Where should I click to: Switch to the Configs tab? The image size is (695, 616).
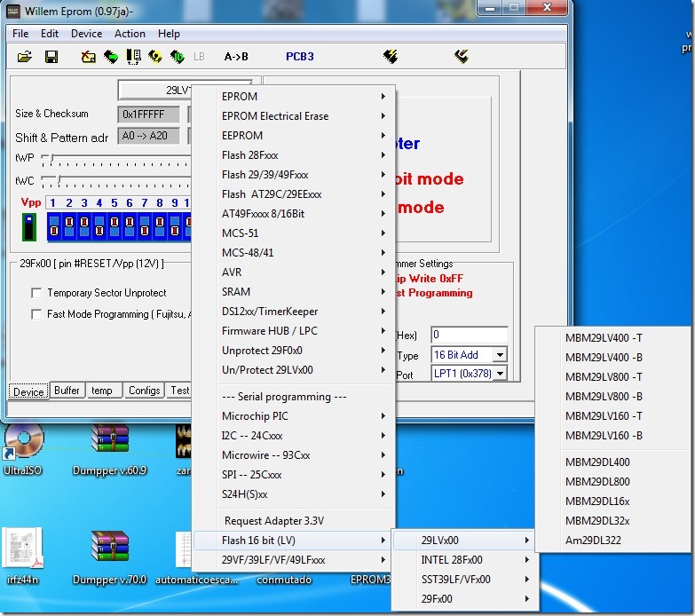click(144, 391)
